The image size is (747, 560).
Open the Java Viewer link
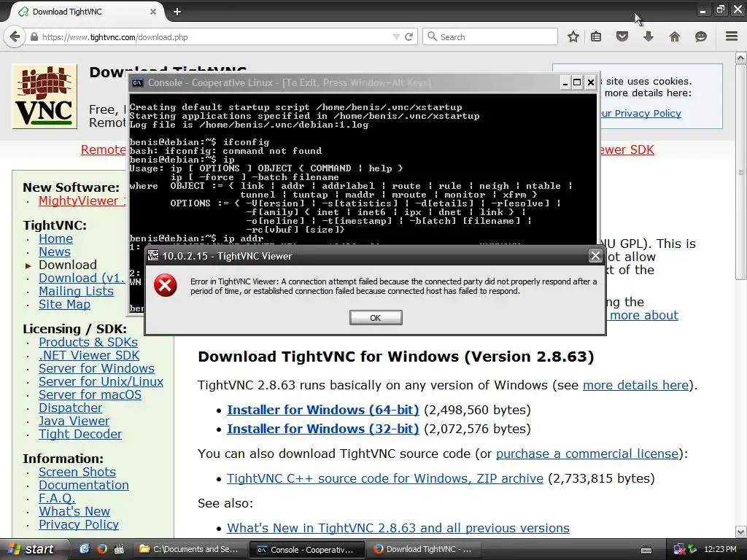click(x=74, y=421)
